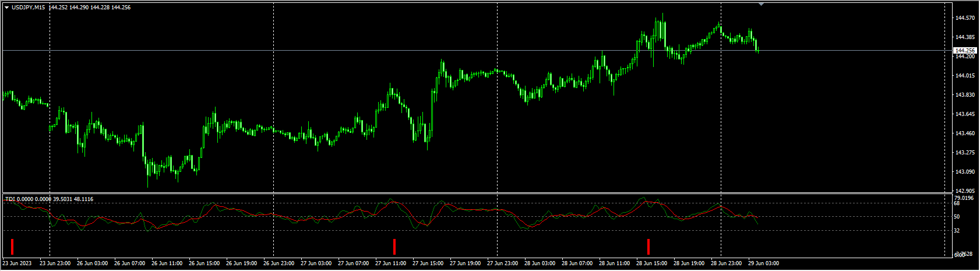The width and height of the screenshot is (980, 271).
Task: Click the 143.460 price scale value
Action: 965,133
